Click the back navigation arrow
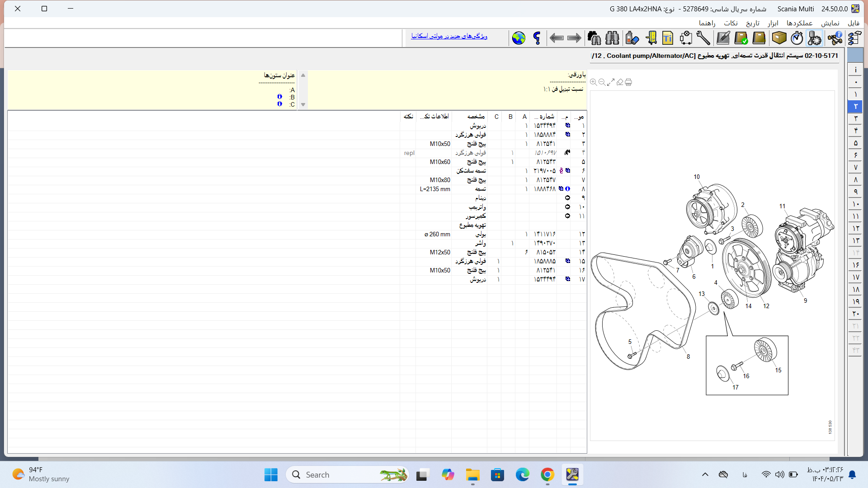This screenshot has height=488, width=868. [x=556, y=38]
